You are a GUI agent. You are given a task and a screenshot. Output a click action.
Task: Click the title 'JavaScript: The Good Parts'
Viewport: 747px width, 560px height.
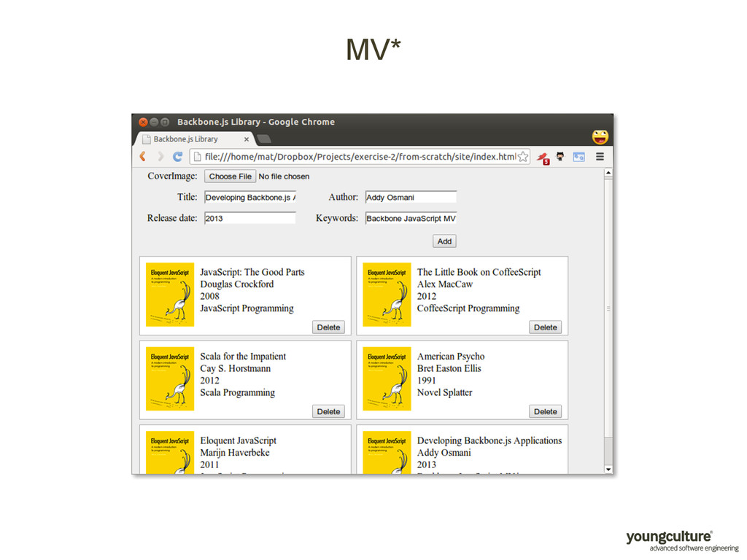[x=252, y=273]
